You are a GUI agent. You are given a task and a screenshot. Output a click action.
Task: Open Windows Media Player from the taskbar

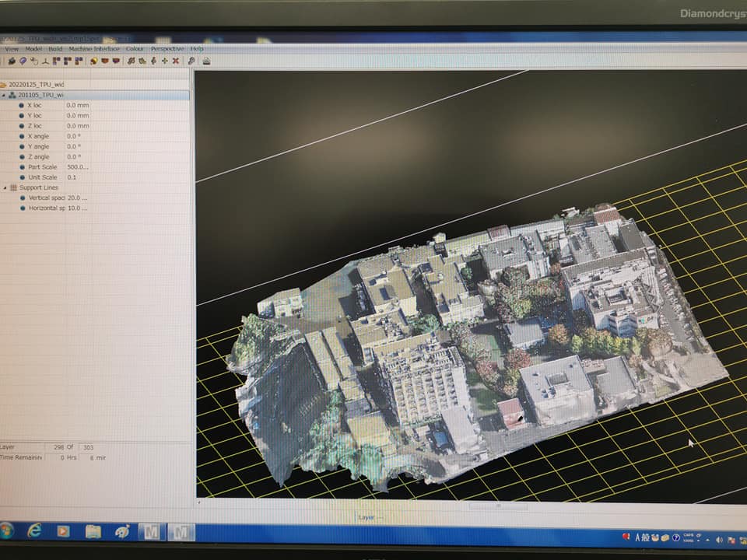(x=63, y=531)
